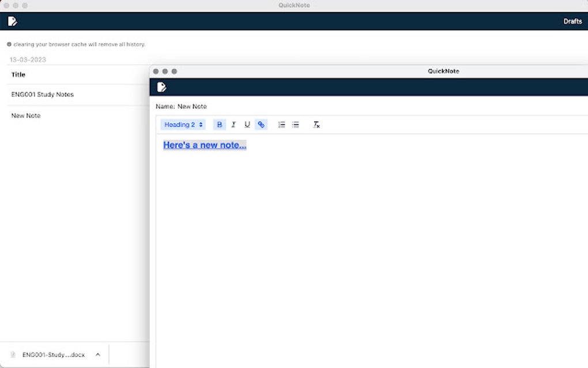The height and width of the screenshot is (368, 588).
Task: Apply italic formatting
Action: (x=233, y=124)
